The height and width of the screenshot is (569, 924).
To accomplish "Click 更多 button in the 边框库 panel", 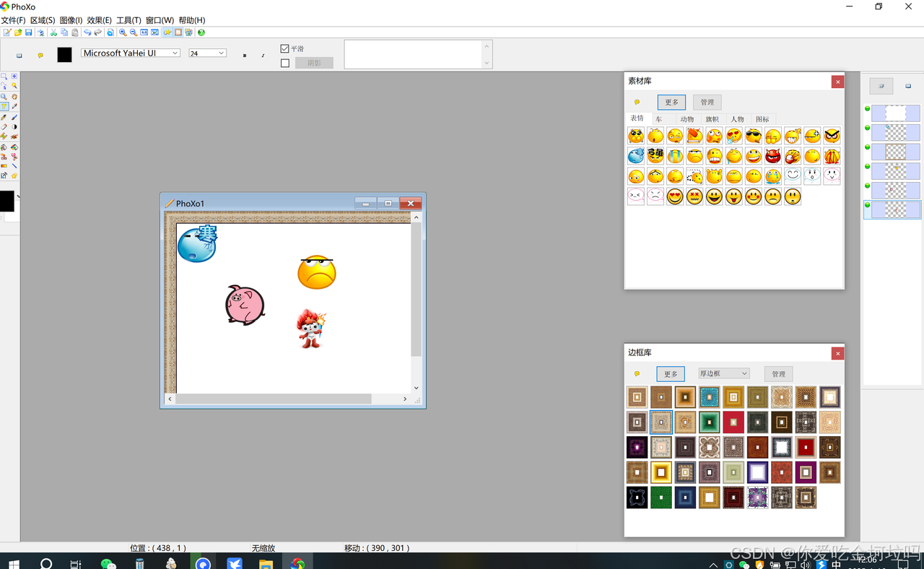I will (671, 374).
